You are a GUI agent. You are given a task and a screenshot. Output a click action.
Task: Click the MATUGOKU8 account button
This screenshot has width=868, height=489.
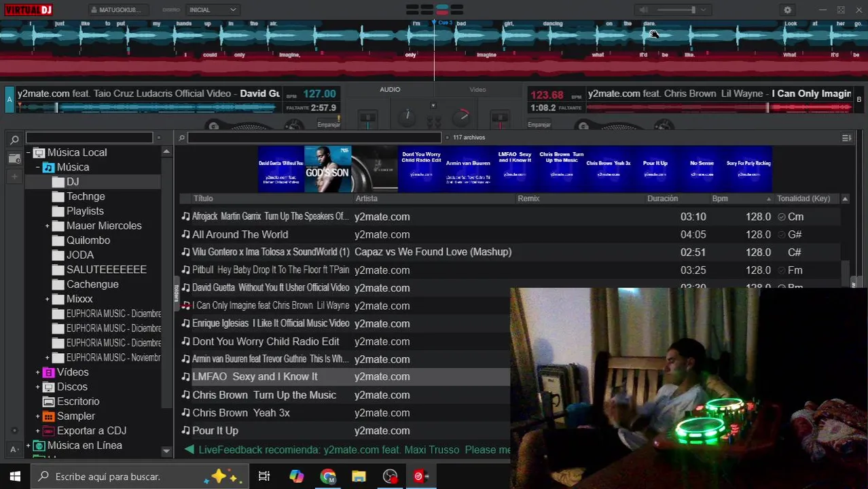[117, 10]
